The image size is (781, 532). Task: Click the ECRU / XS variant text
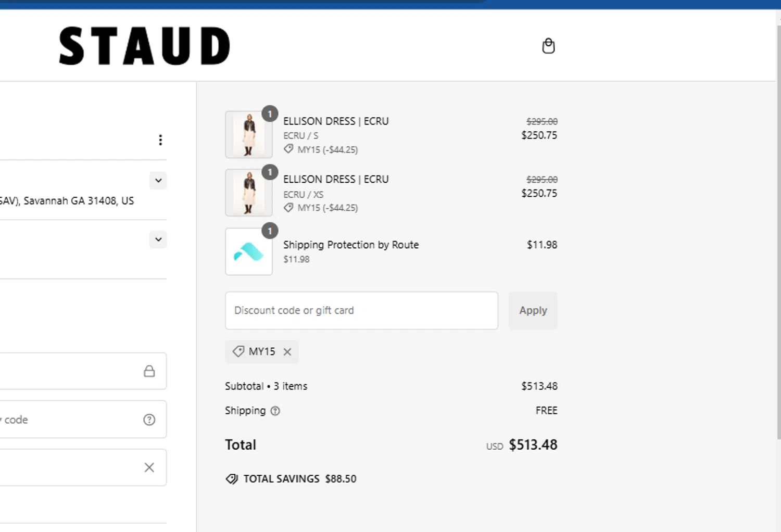click(x=304, y=195)
